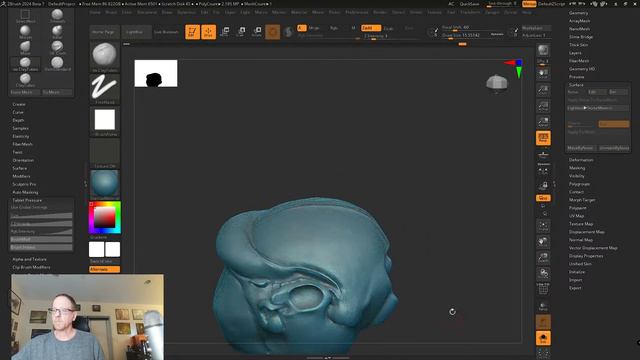The width and height of the screenshot is (640, 360).
Task: Collapse the Surface subpalette in Tool panel
Action: point(576,85)
